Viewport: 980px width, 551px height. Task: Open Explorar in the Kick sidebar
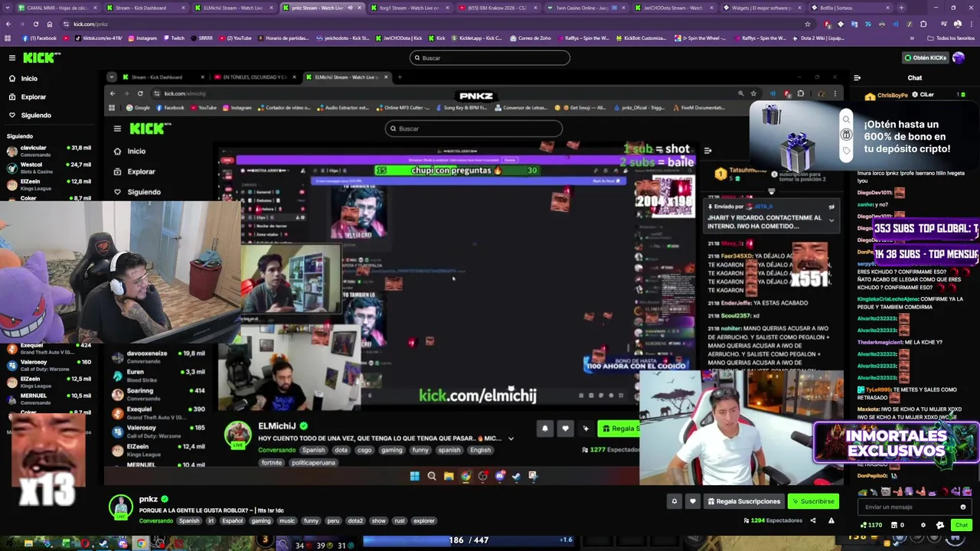33,97
